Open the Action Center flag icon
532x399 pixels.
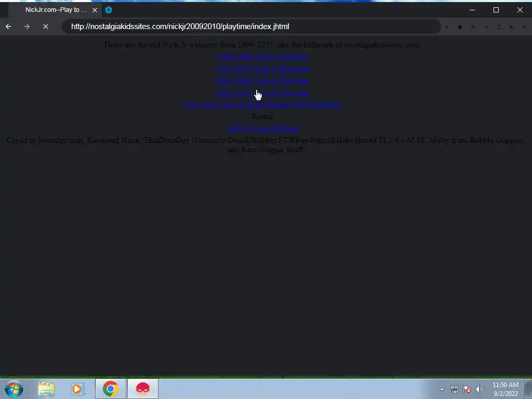[467, 389]
